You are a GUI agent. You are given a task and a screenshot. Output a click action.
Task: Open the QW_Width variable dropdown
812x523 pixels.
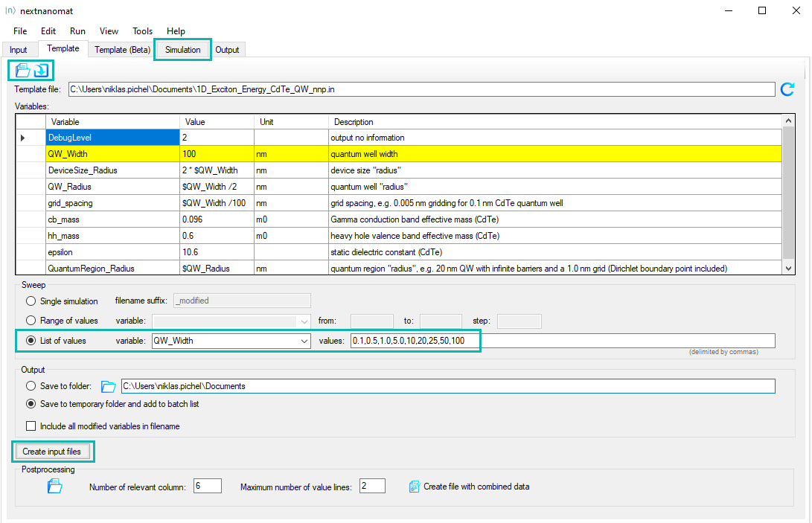click(x=304, y=340)
